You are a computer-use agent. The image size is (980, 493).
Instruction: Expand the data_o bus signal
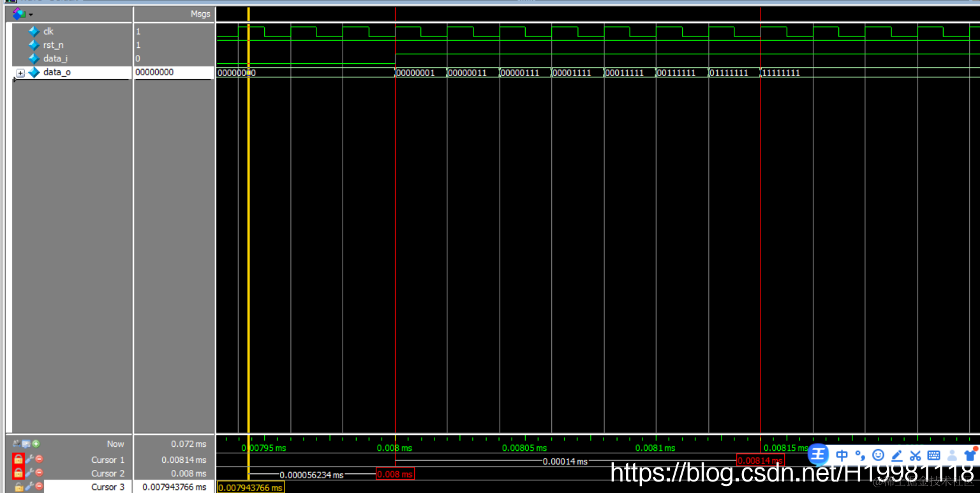coord(20,73)
